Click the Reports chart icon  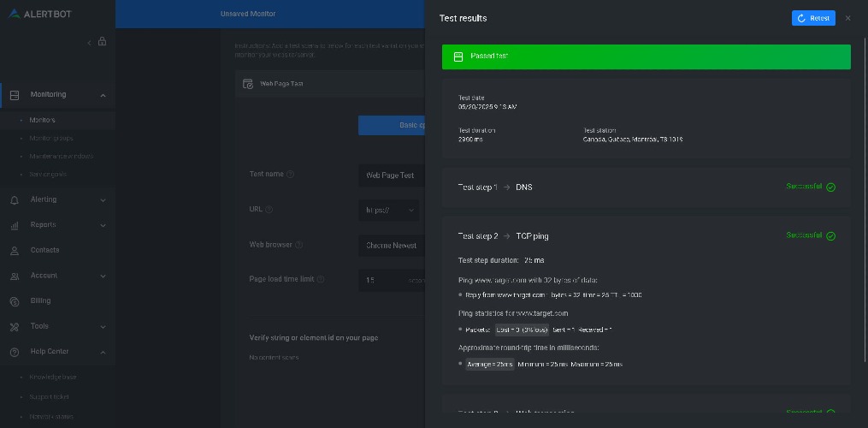point(15,225)
